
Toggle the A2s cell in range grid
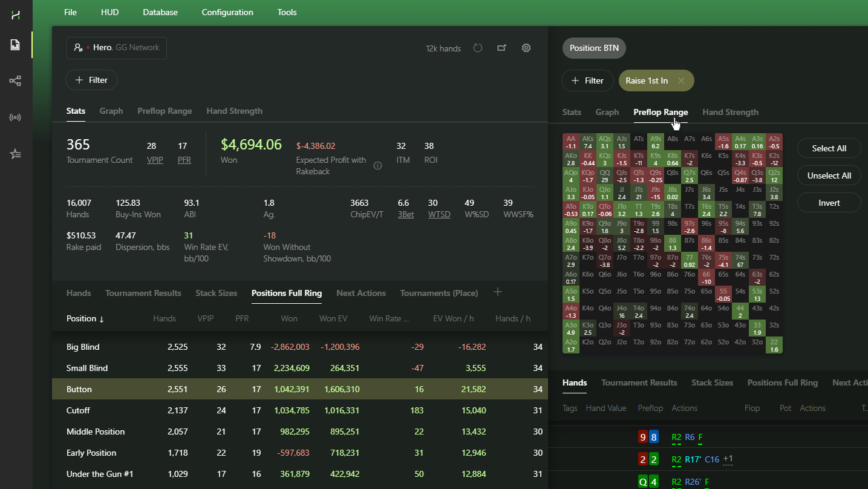[774, 142]
